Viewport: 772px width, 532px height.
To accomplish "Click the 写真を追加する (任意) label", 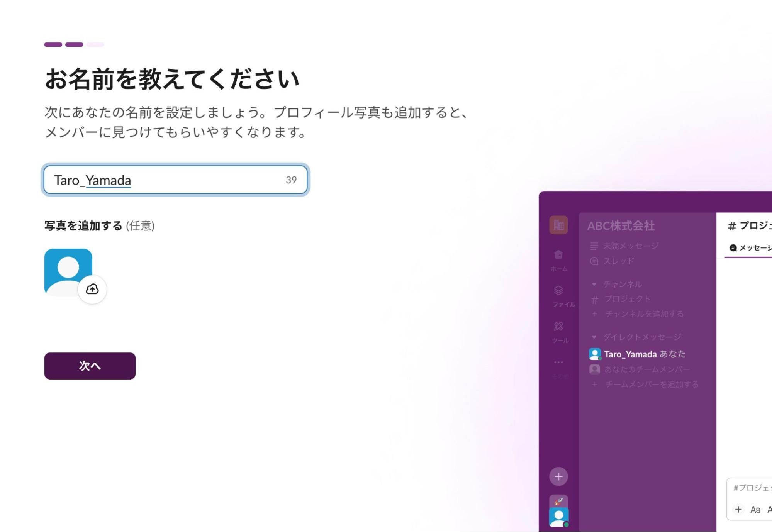I will tap(100, 225).
